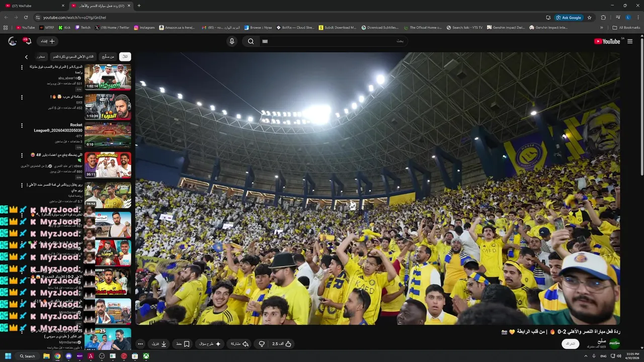Install app icon in address bar
This screenshot has height=362, width=644.
pyautogui.click(x=548, y=17)
